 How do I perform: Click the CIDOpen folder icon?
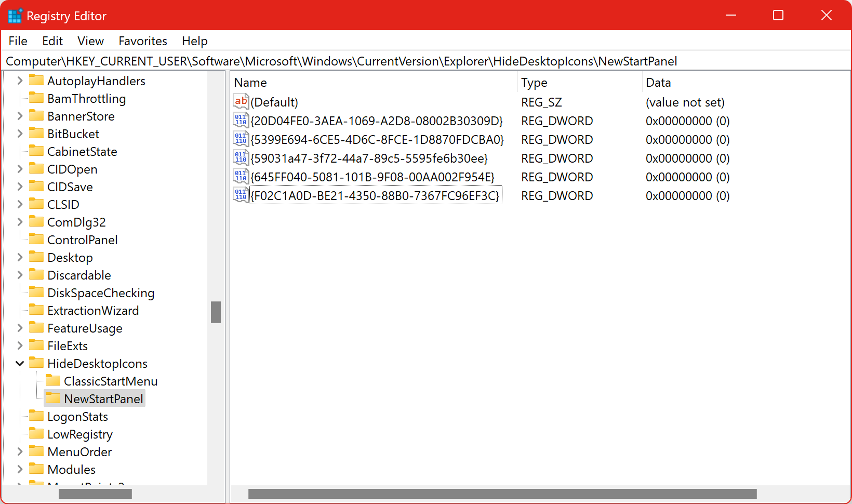[36, 168]
